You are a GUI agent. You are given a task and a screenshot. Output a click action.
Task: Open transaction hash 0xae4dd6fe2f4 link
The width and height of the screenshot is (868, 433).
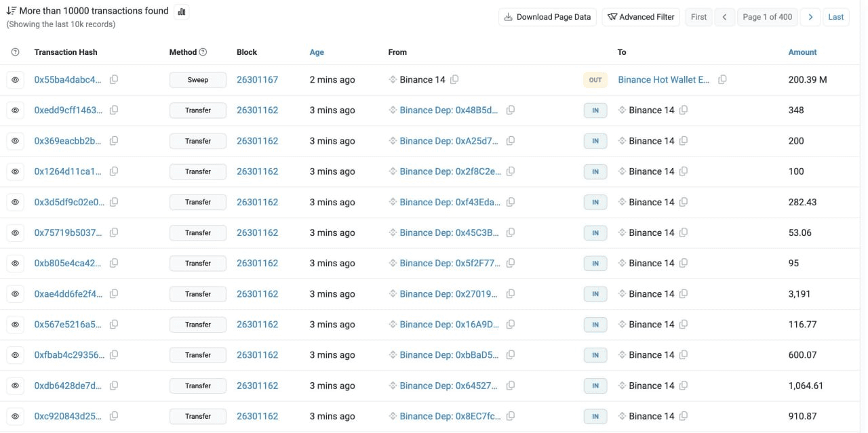68,294
